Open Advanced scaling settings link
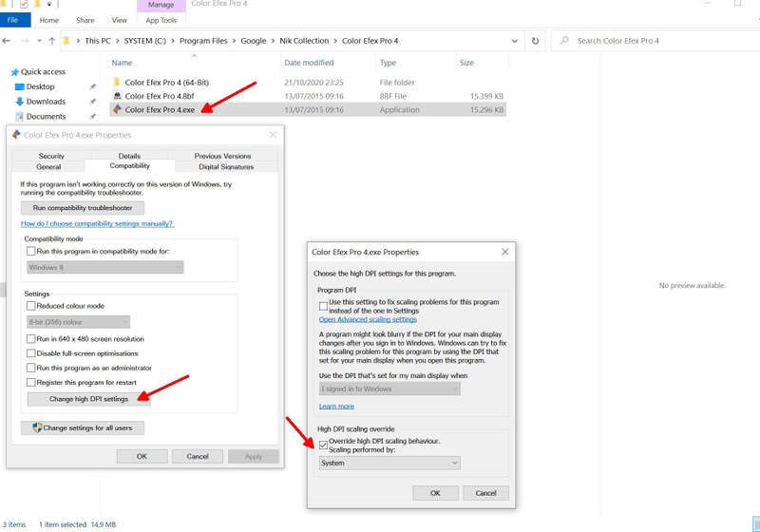 pyautogui.click(x=368, y=319)
